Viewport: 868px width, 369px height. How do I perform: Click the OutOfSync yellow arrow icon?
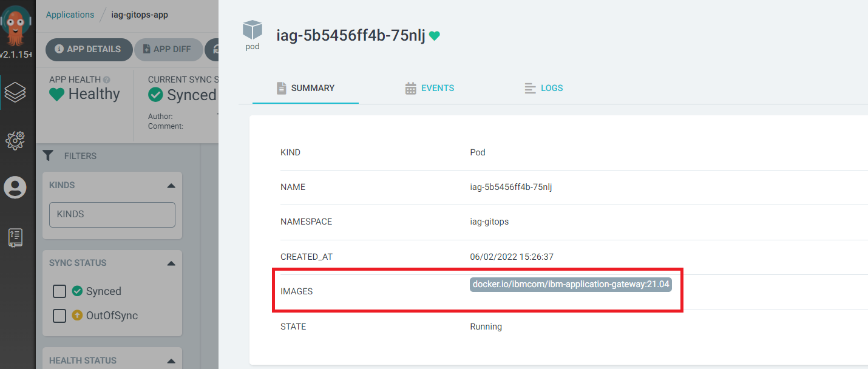pos(77,316)
